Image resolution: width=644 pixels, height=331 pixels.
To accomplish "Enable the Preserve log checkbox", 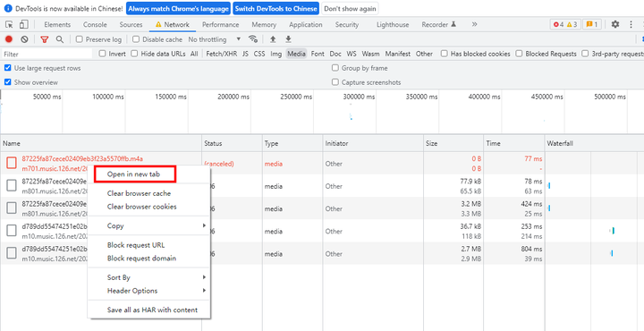I will (x=80, y=39).
